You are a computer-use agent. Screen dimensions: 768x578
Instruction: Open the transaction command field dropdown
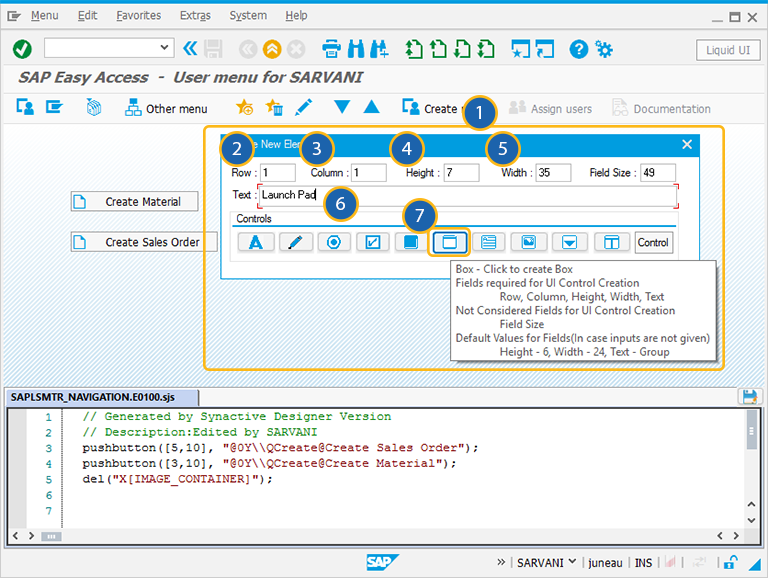(164, 48)
